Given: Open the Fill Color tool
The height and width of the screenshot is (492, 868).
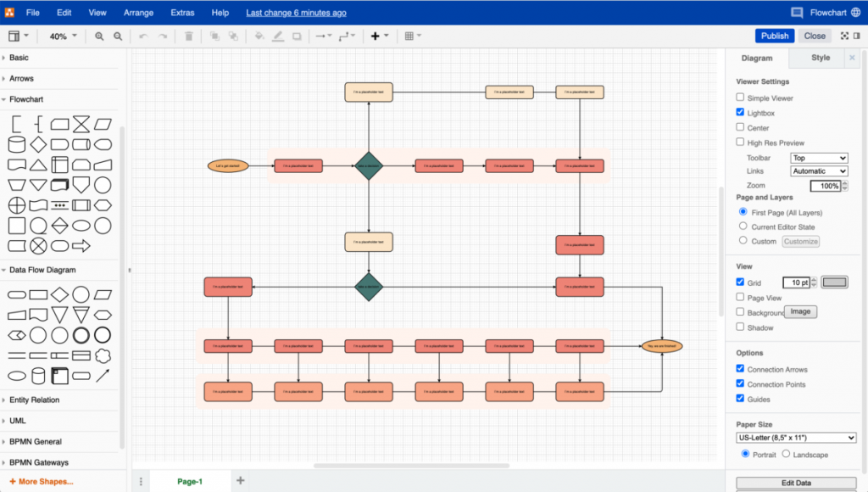Looking at the screenshot, I should pyautogui.click(x=259, y=36).
